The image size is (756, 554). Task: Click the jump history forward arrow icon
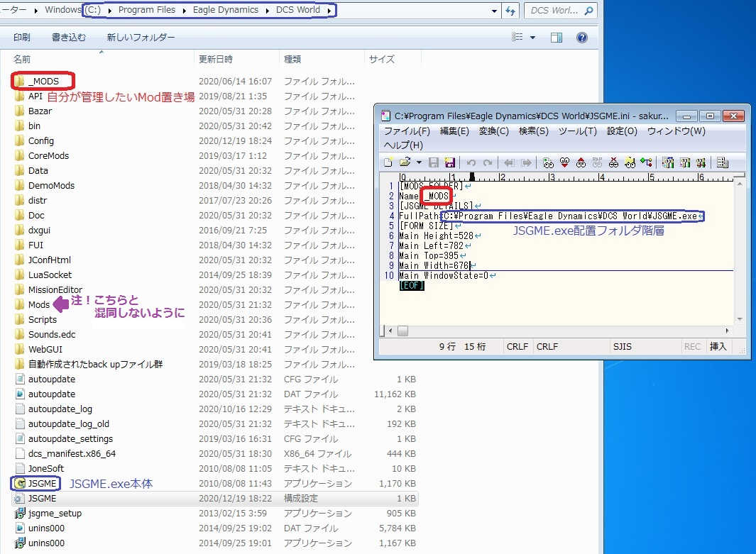[527, 162]
